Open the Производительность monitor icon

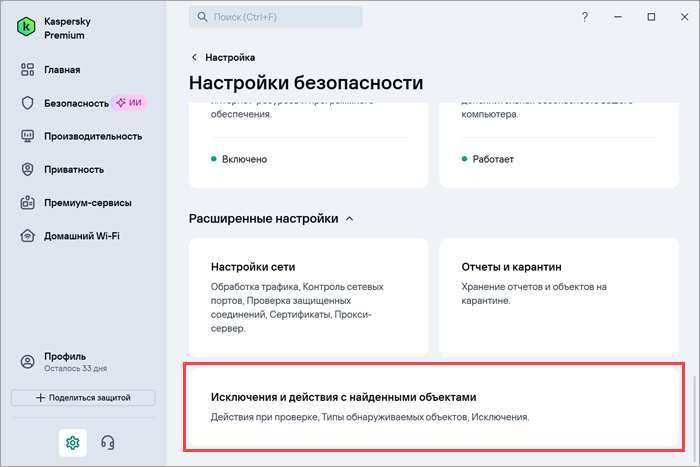coord(27,136)
